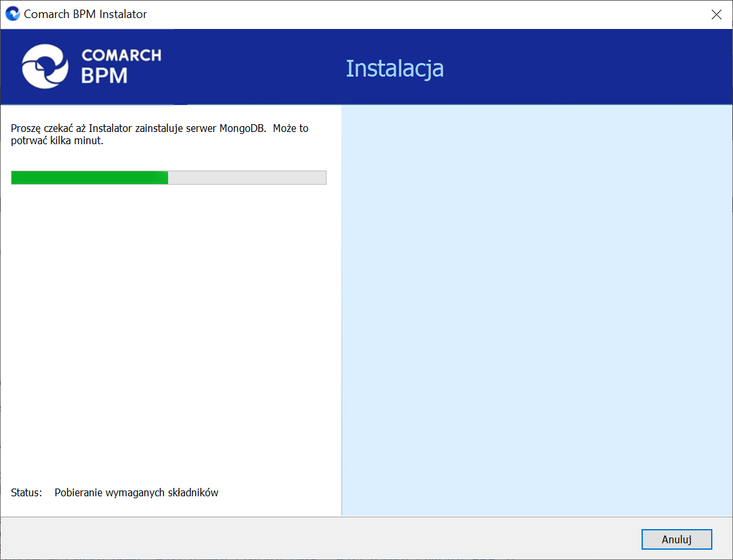
Task: Click the green installation progress bar
Action: pos(169,178)
